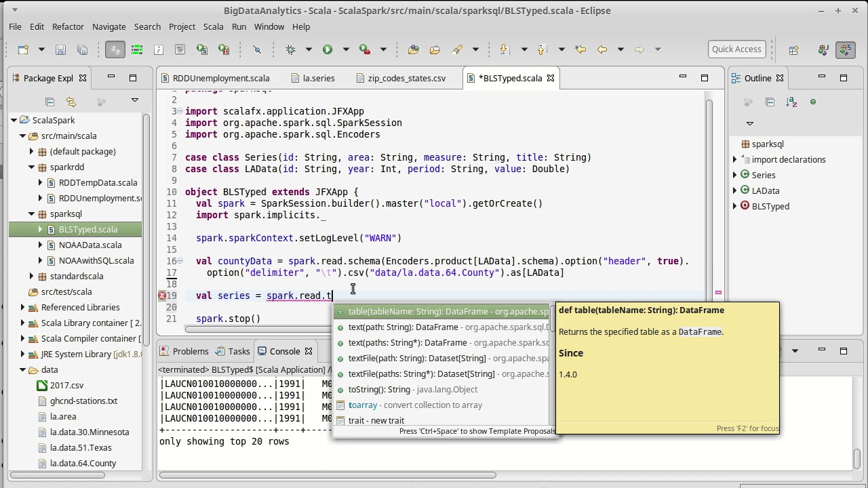Screen dimensions: 868x488
Task: Toggle Link with Editor in the Package Explorer
Action: 71,102
